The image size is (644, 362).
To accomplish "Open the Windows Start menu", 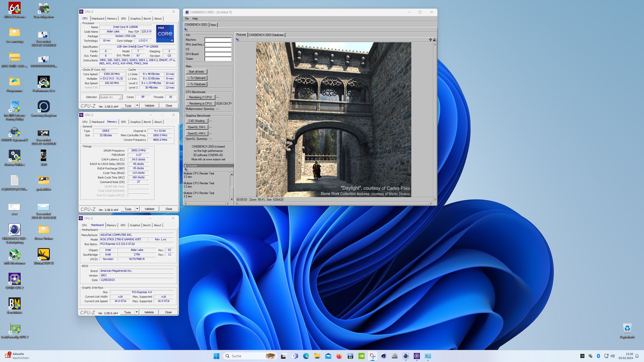I will (216, 356).
